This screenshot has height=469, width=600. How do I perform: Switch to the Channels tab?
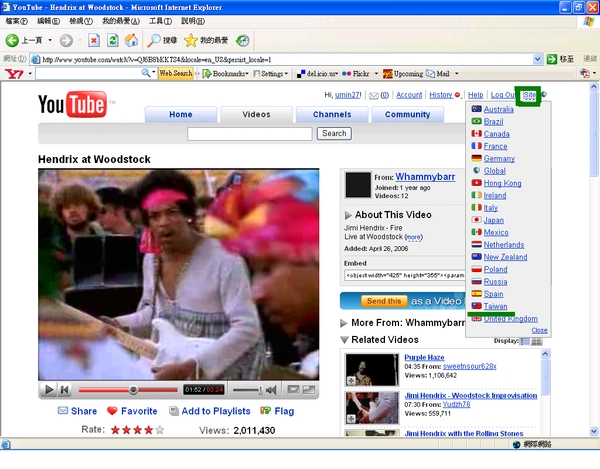point(332,114)
